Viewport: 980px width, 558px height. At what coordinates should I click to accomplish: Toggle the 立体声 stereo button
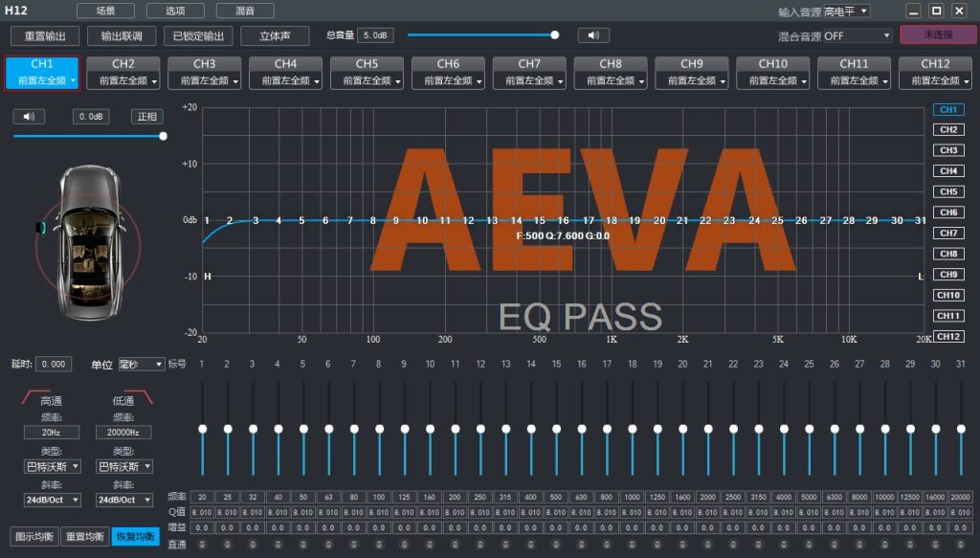pyautogui.click(x=275, y=36)
